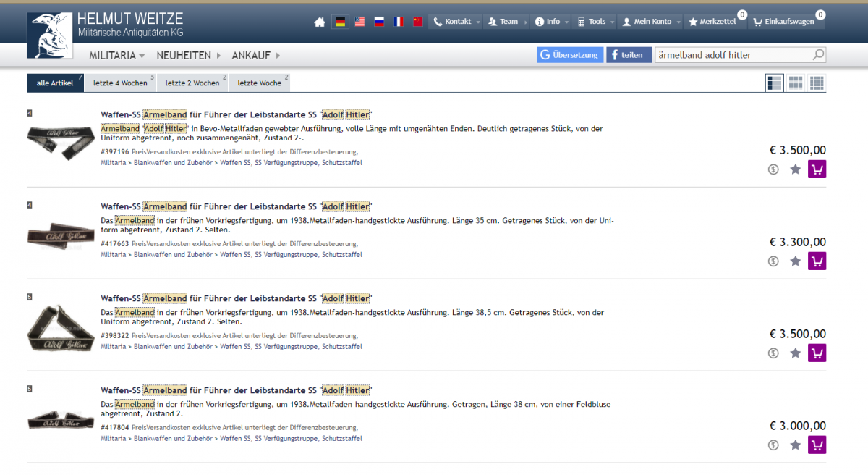Select the alle Artikel tab
Image resolution: width=868 pixels, height=475 pixels.
[56, 83]
